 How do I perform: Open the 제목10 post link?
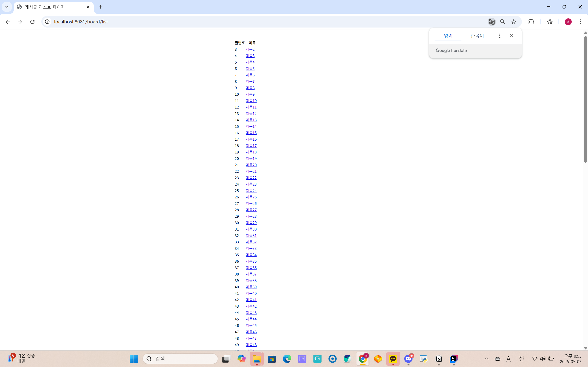251,101
